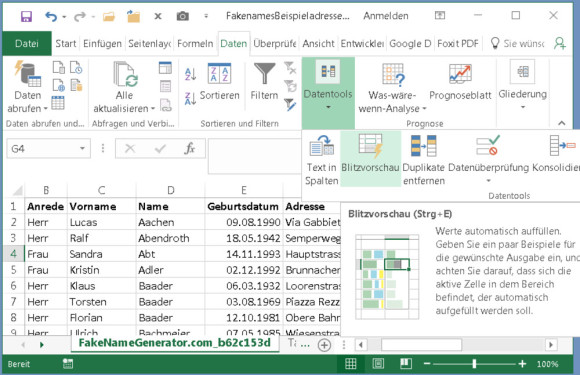Run Blitzvorschau flash fill
This screenshot has width=580, height=375.
click(370, 159)
